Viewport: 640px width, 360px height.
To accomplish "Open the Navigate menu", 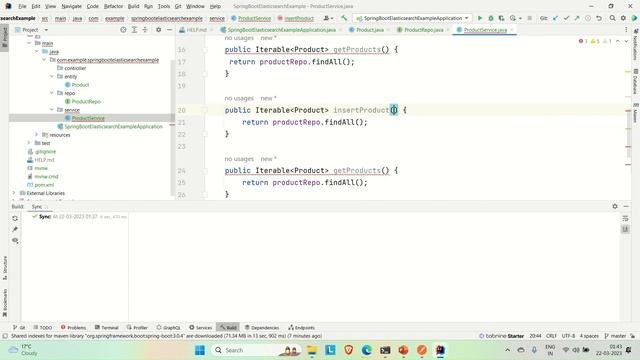I will coord(71,6).
